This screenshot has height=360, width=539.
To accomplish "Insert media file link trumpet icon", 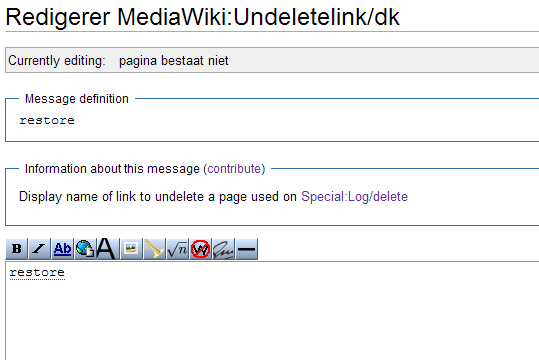I will [154, 249].
